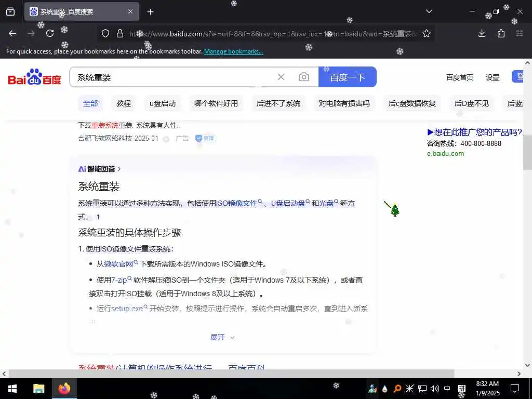
Task: Click the 保障 badge icon on ad
Action: coord(206,138)
